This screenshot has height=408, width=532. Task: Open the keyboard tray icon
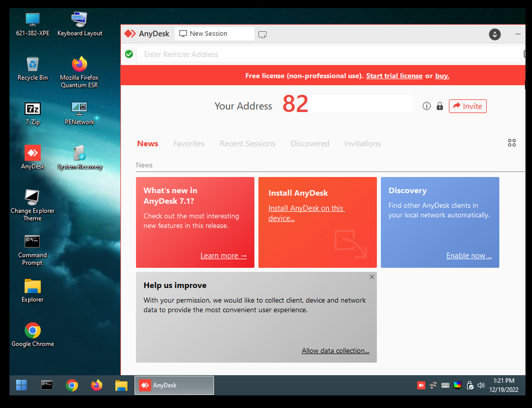point(445,385)
